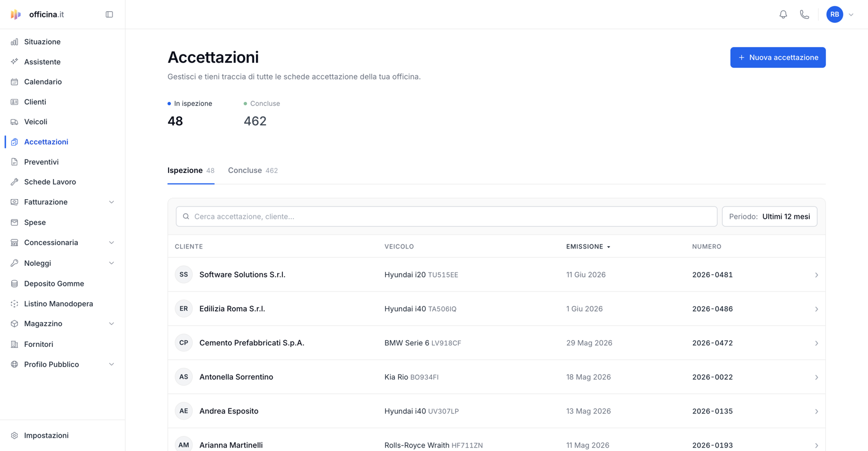The image size is (868, 451).
Task: Open the Periodo Ultimi 12 mesi dropdown
Action: coord(769,217)
